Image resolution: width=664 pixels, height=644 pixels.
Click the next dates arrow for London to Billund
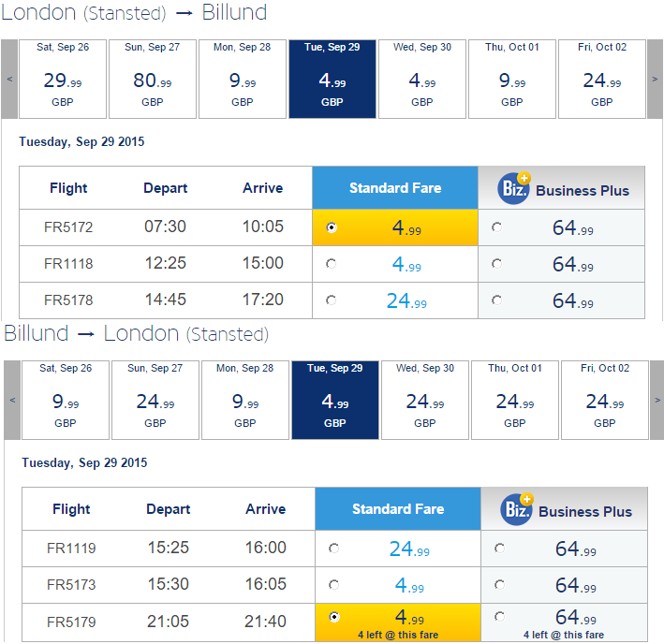[655, 80]
